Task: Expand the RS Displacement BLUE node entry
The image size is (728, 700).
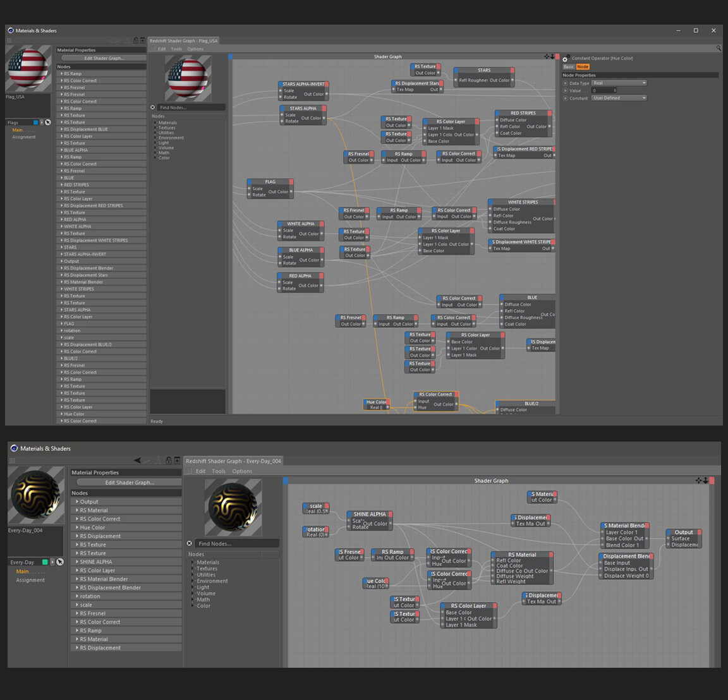Action: click(x=85, y=129)
